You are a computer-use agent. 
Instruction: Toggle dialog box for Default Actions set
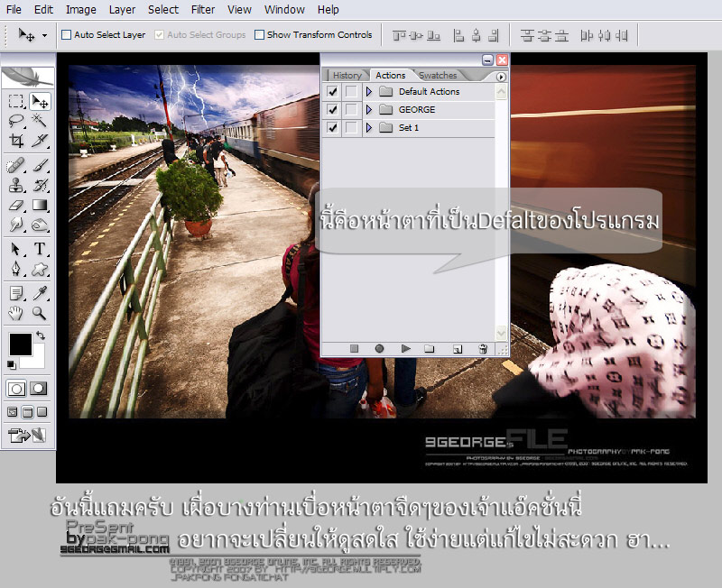351,92
